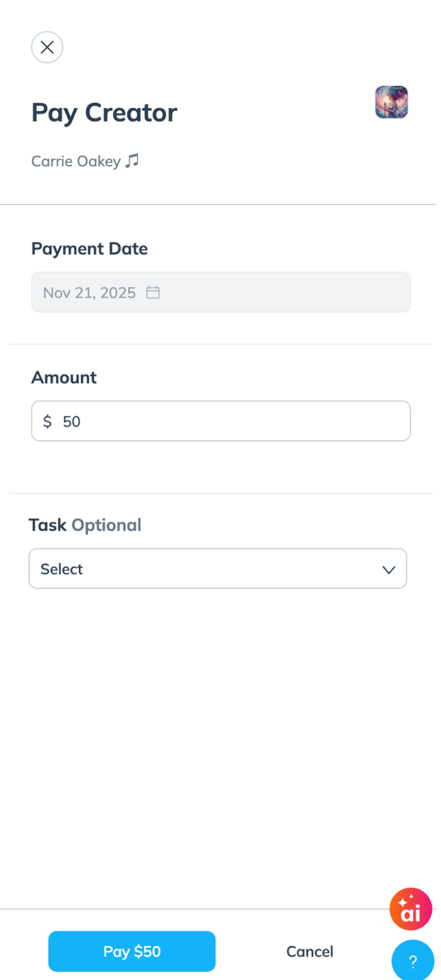
Task: Click the calendar icon in Payment Date
Action: click(153, 292)
